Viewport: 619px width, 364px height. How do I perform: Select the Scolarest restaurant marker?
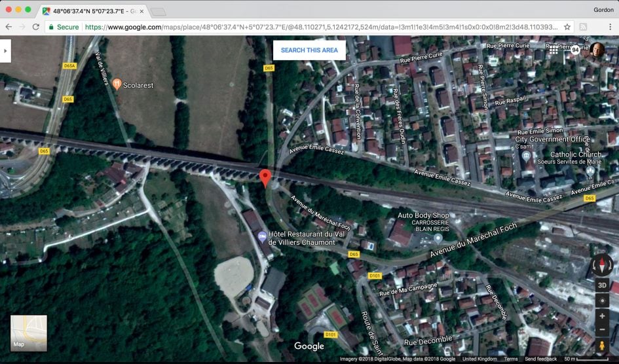[117, 84]
